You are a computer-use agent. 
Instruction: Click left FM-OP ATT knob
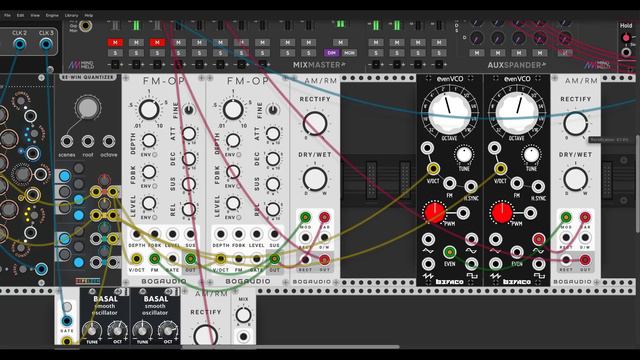point(189,133)
